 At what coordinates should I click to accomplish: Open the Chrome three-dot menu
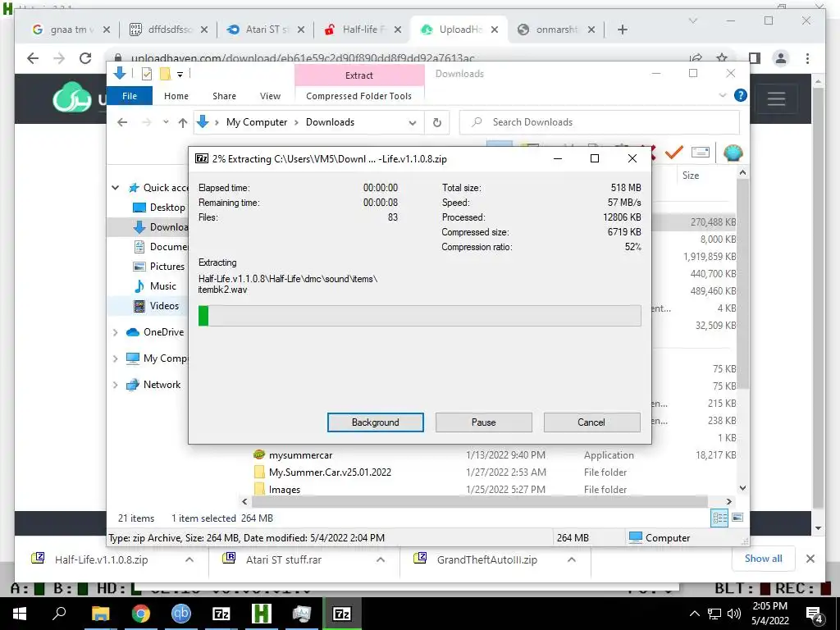click(x=807, y=58)
